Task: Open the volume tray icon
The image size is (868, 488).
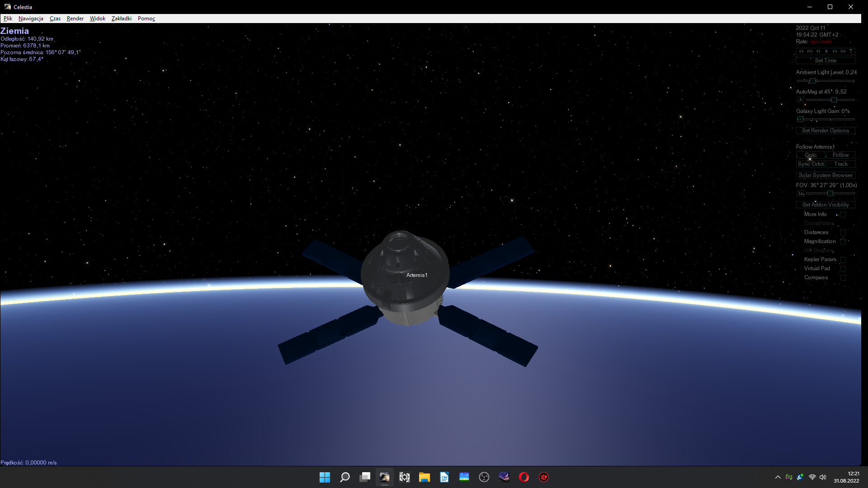Action: tap(823, 477)
